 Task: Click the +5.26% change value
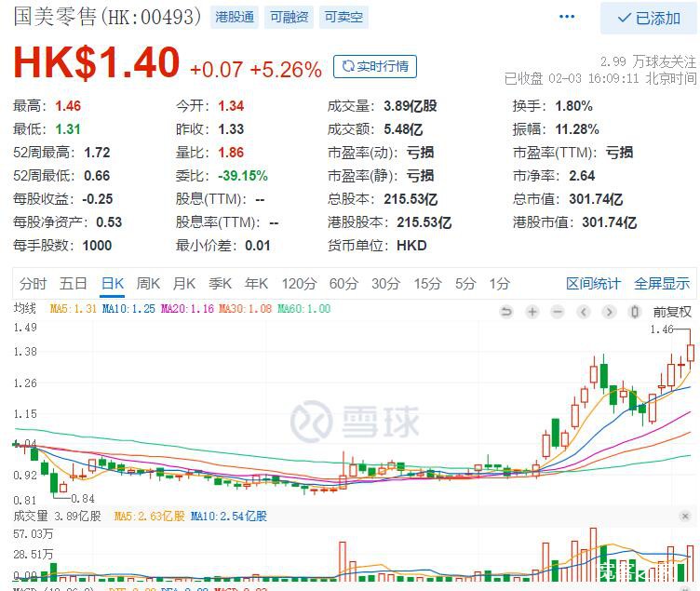(286, 70)
